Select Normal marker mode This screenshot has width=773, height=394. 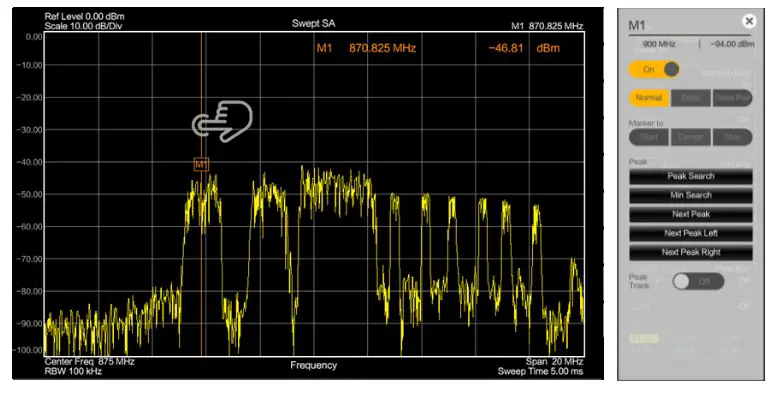tap(649, 98)
